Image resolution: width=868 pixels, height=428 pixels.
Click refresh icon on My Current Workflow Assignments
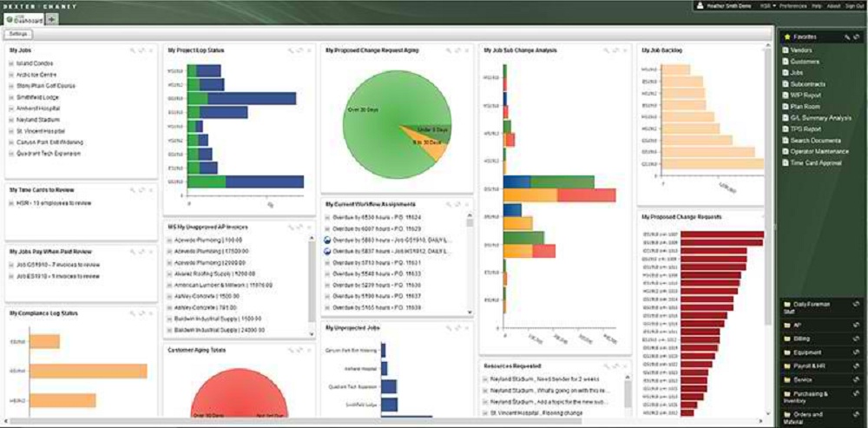[457, 204]
